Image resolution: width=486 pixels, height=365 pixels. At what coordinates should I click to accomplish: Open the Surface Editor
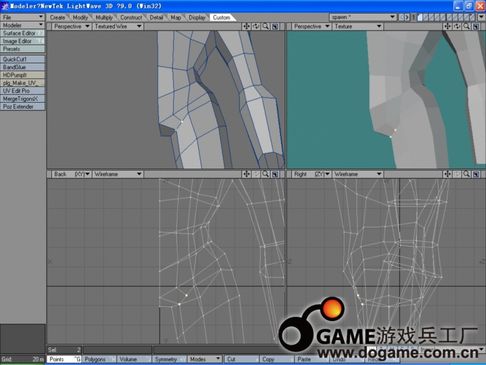point(23,33)
